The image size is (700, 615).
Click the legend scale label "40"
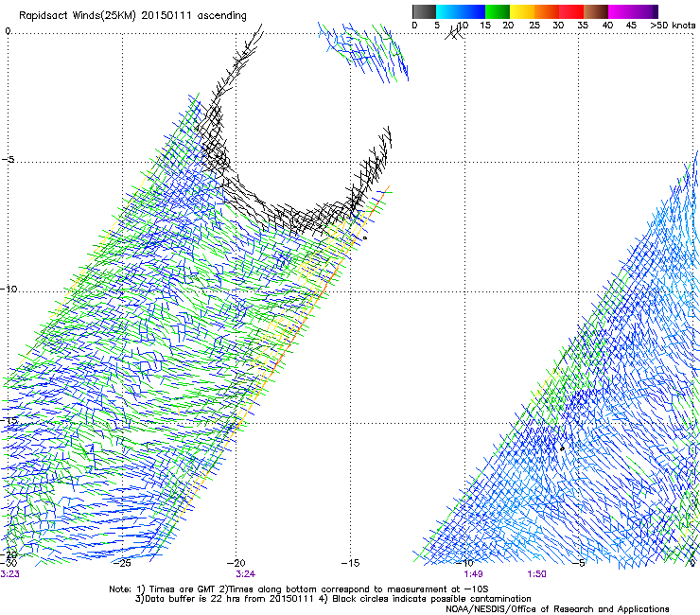(607, 26)
